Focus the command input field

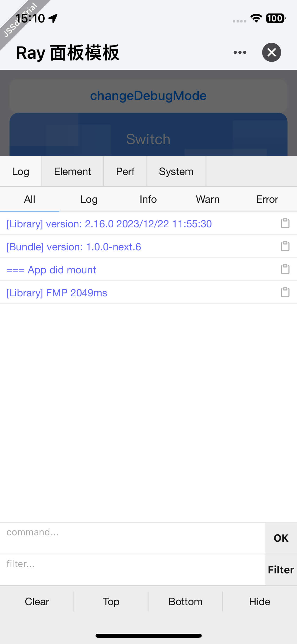pyautogui.click(x=132, y=538)
